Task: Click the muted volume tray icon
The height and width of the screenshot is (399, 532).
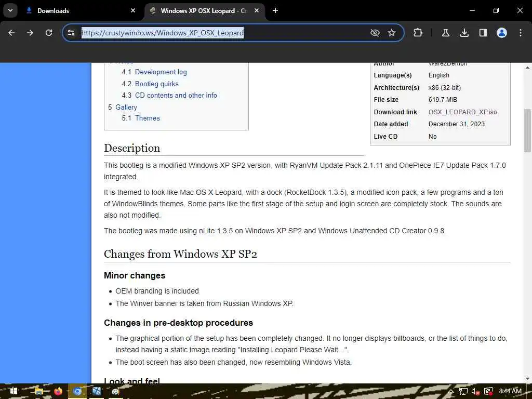Action: [x=476, y=392]
